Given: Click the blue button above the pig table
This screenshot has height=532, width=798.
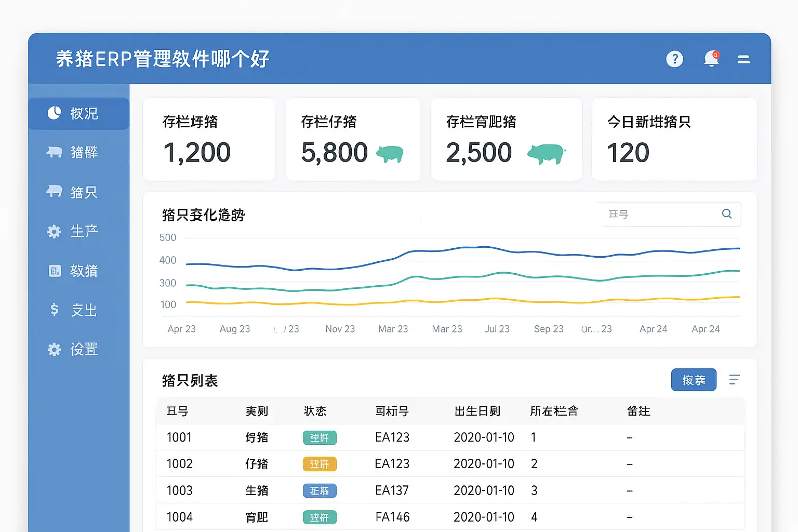Looking at the screenshot, I should pos(694,380).
